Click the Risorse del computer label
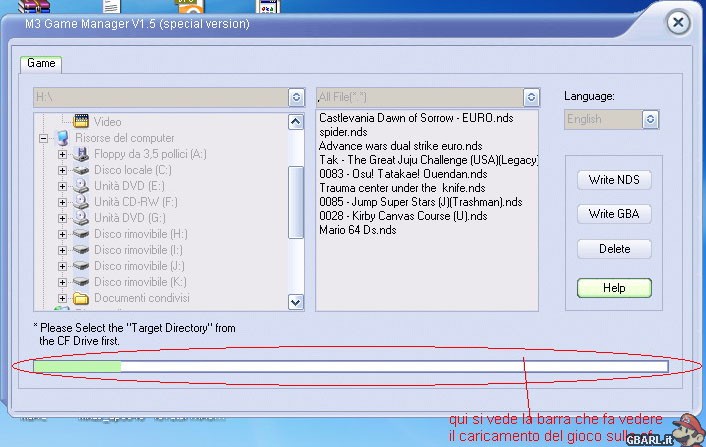 click(124, 138)
